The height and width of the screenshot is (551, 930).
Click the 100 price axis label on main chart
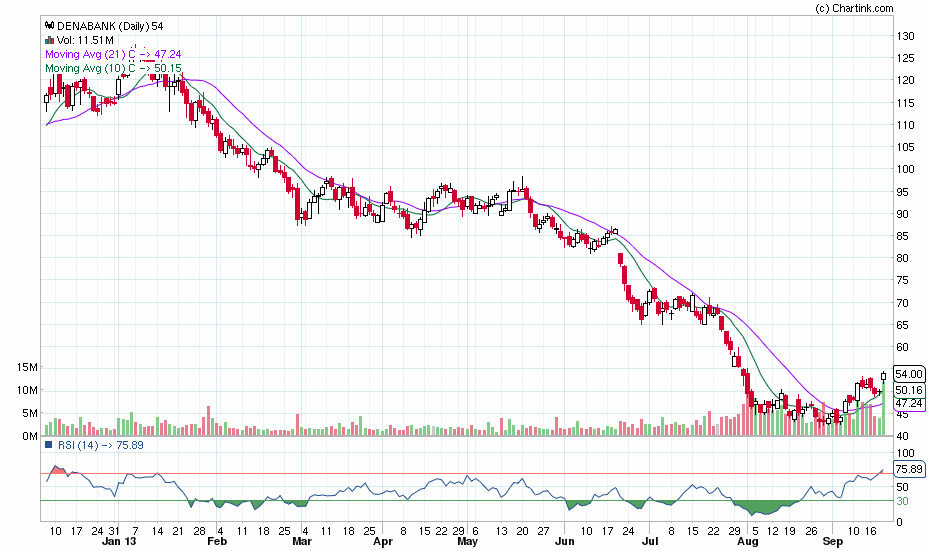coord(905,169)
